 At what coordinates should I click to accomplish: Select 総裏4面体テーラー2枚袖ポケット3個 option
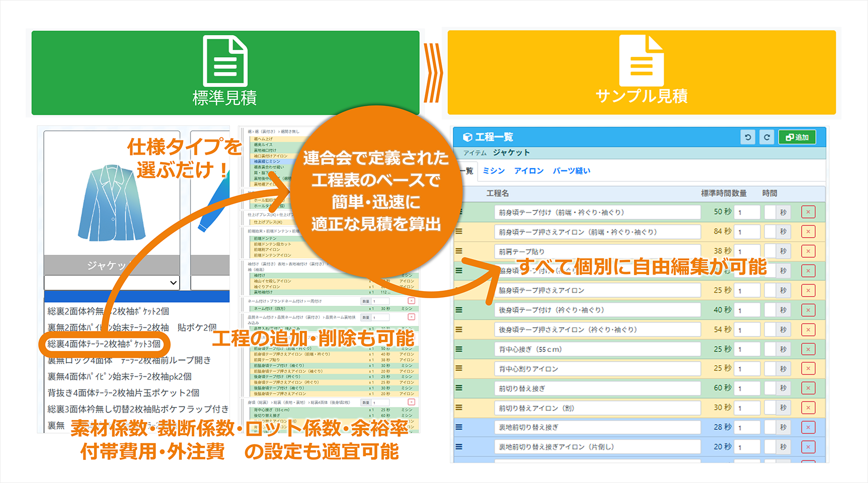click(104, 344)
